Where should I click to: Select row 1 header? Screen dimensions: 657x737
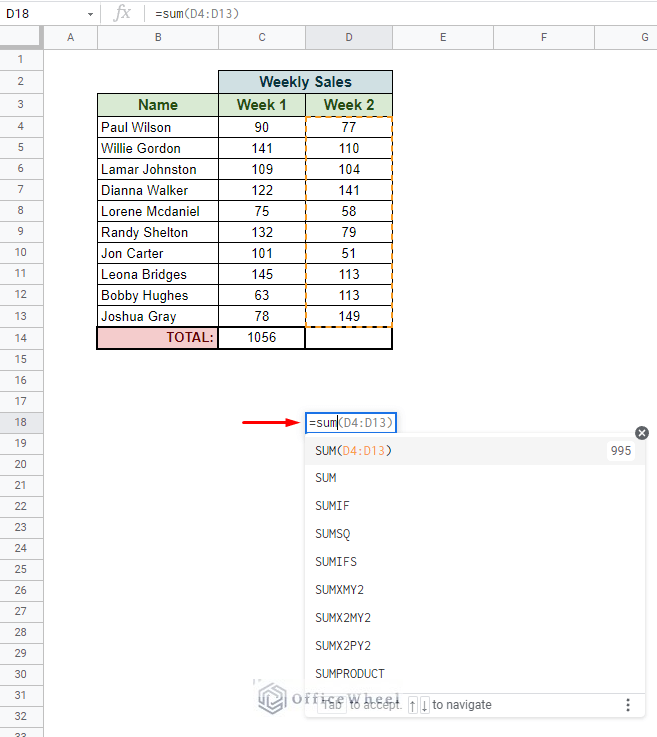21,59
